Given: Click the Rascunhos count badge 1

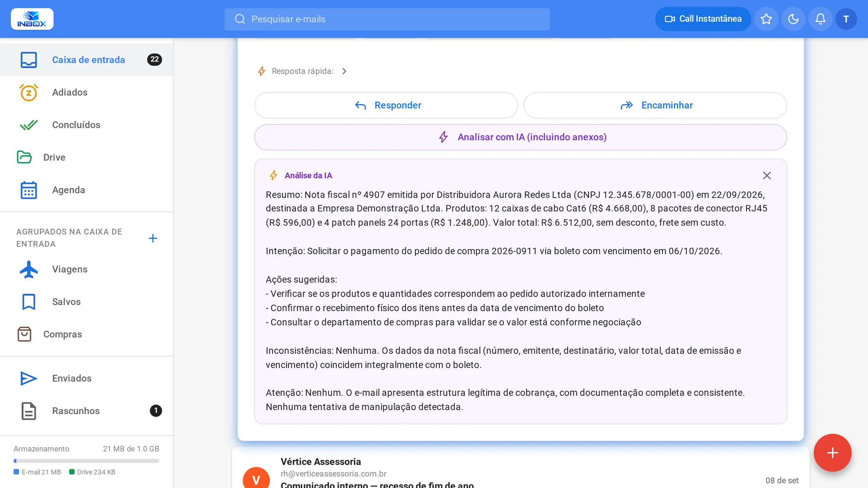Looking at the screenshot, I should point(156,411).
